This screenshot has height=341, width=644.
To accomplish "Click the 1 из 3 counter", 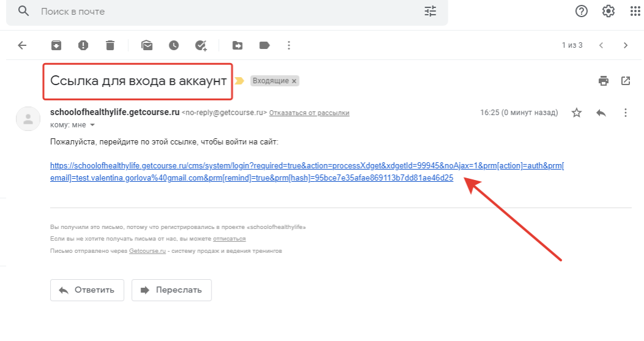I will click(x=572, y=45).
